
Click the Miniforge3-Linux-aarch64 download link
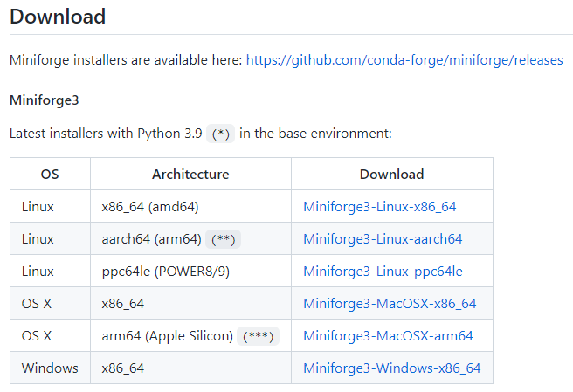383,239
